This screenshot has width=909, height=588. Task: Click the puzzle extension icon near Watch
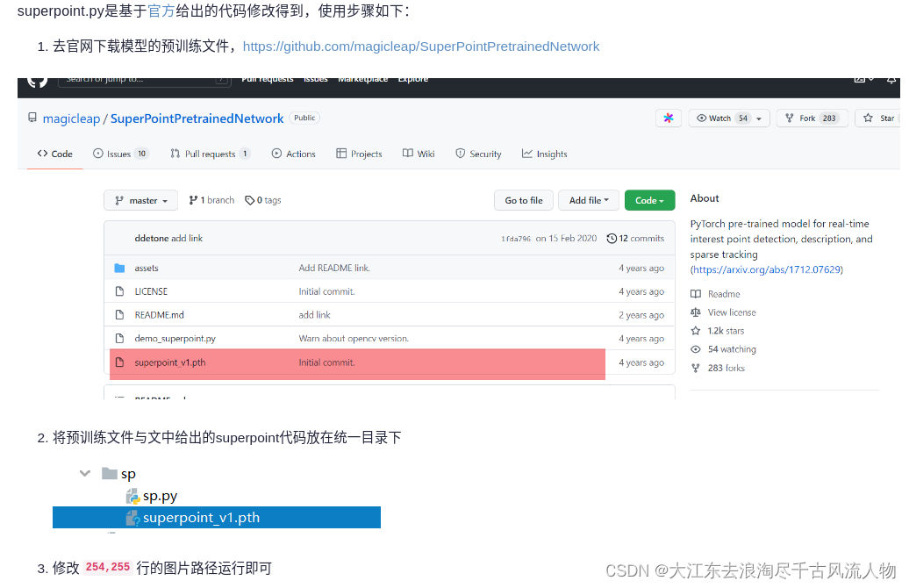coord(669,117)
